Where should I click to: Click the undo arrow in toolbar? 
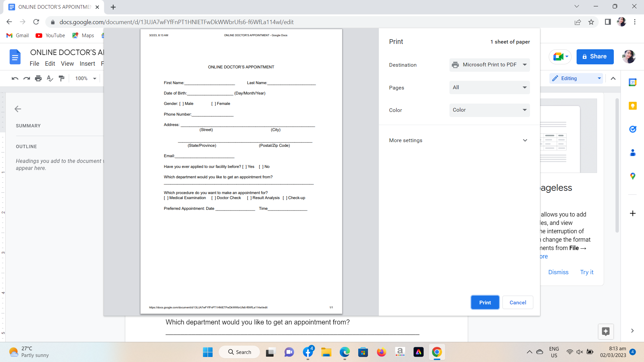pos(15,78)
